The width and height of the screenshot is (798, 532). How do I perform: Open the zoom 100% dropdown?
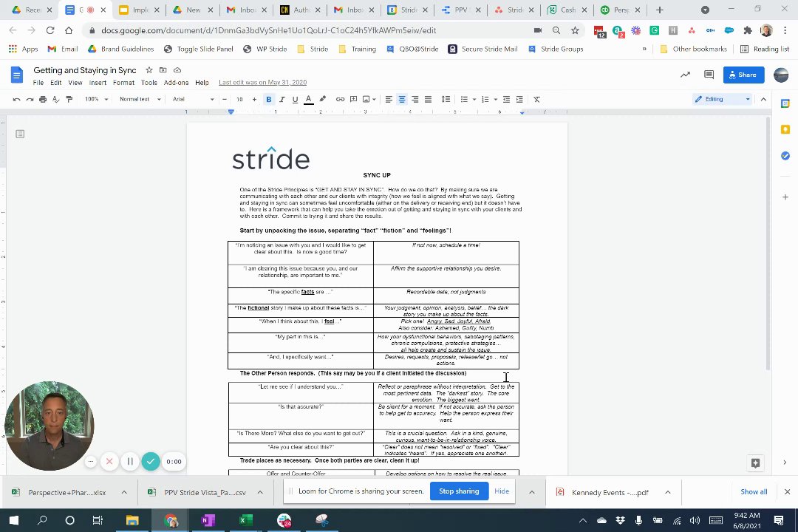(x=97, y=99)
